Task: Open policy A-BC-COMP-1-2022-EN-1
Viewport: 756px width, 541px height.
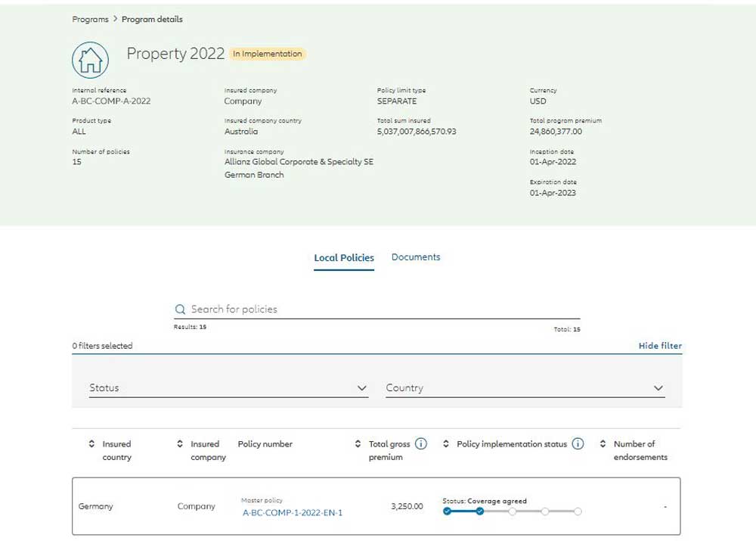Action: pyautogui.click(x=292, y=512)
